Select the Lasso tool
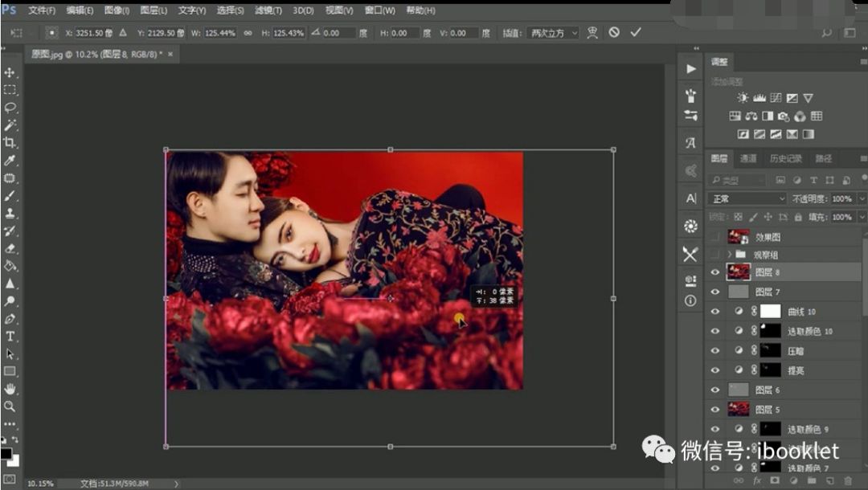 10,107
